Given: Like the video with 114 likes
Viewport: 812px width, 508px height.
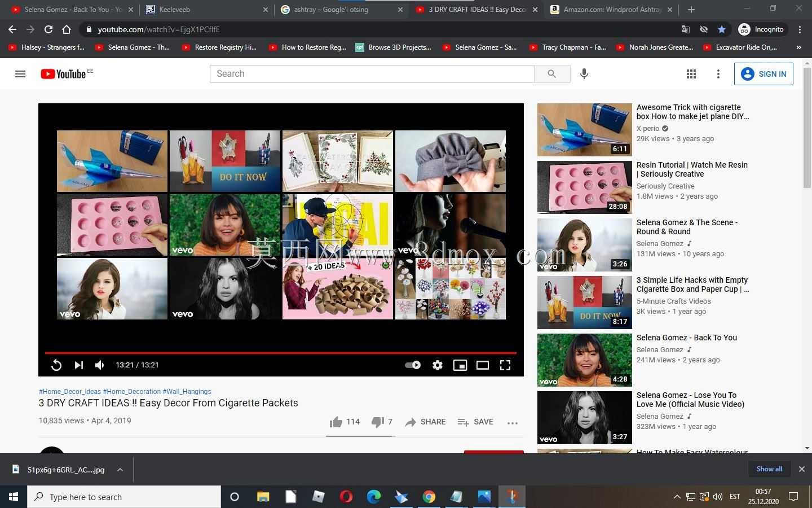Looking at the screenshot, I should [x=345, y=422].
